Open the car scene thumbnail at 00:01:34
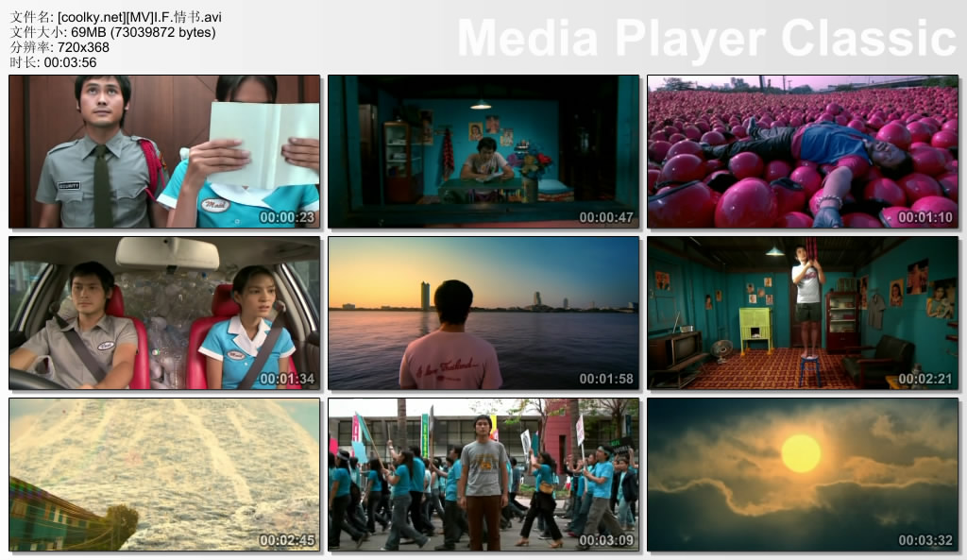Viewport: 967px width, 560px height. pyautogui.click(x=164, y=314)
